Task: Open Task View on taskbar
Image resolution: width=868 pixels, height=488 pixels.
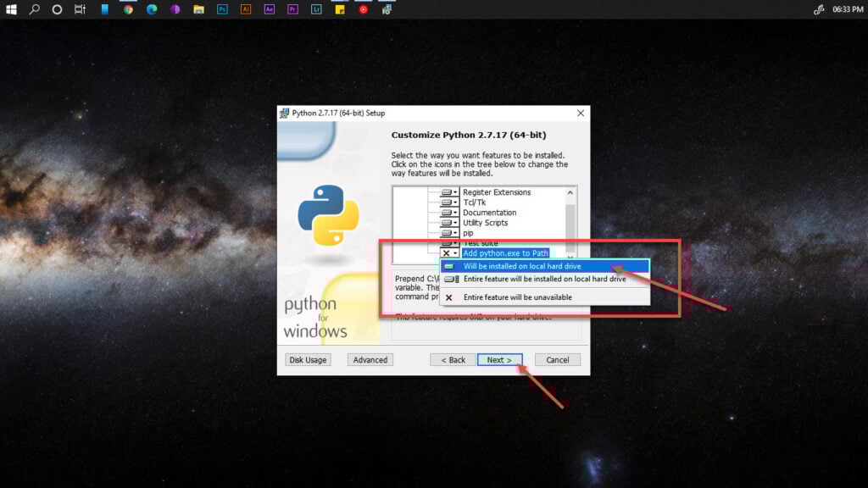Action: click(81, 9)
